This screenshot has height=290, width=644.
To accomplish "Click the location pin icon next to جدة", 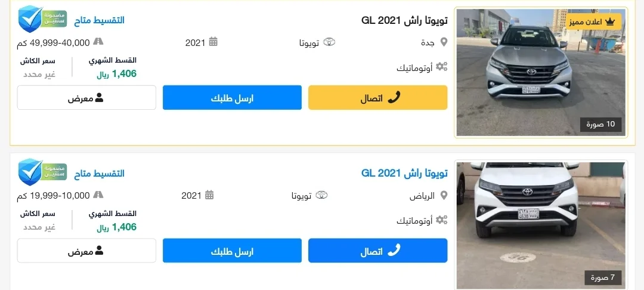I will tap(444, 42).
